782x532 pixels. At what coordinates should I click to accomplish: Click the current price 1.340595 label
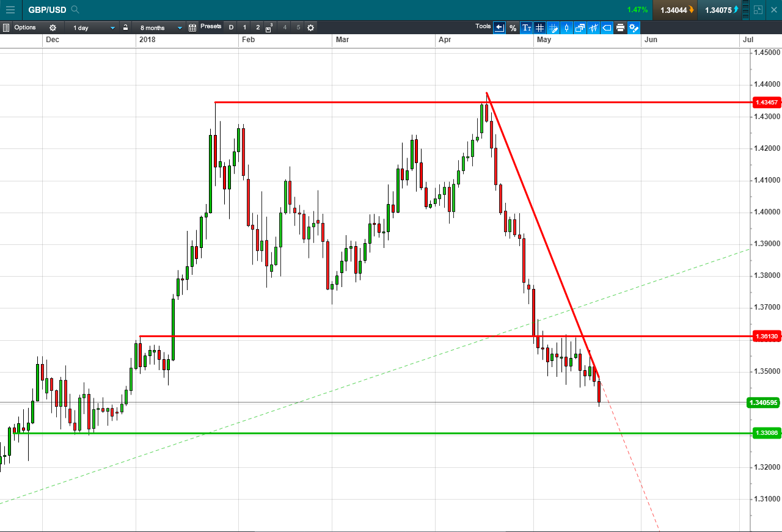coord(764,403)
